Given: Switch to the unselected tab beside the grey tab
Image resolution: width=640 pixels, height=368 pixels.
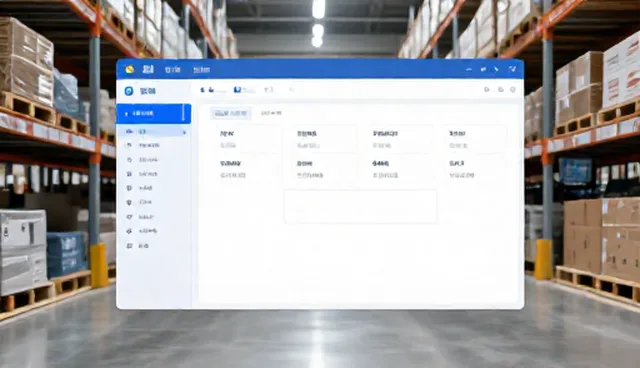Looking at the screenshot, I should tap(271, 113).
